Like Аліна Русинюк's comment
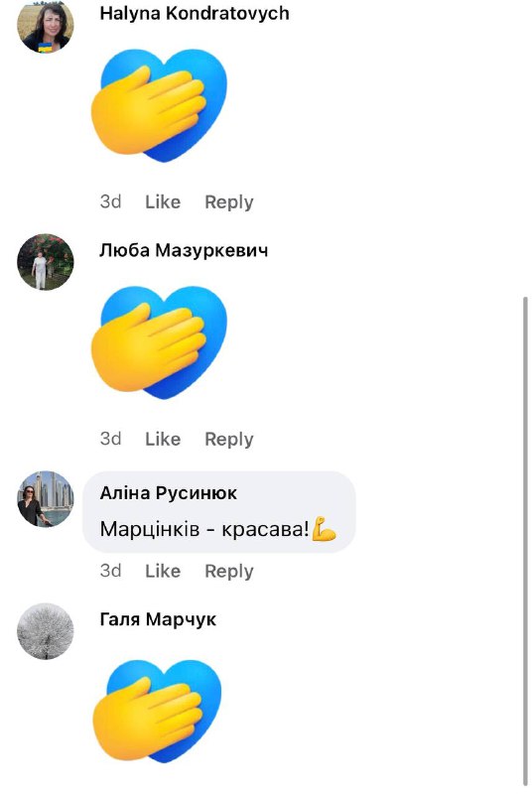This screenshot has width=532, height=794. (x=163, y=571)
